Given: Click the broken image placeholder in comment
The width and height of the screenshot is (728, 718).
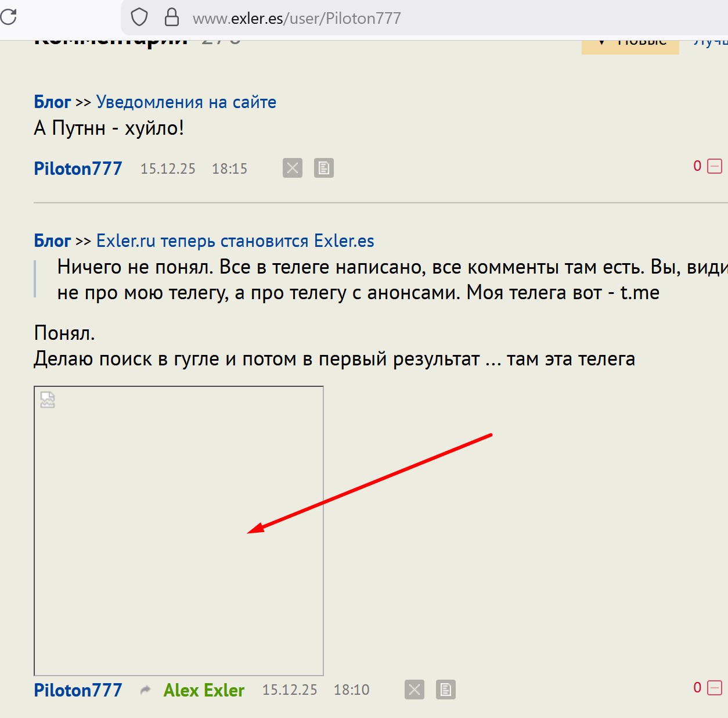Looking at the screenshot, I should [x=179, y=531].
